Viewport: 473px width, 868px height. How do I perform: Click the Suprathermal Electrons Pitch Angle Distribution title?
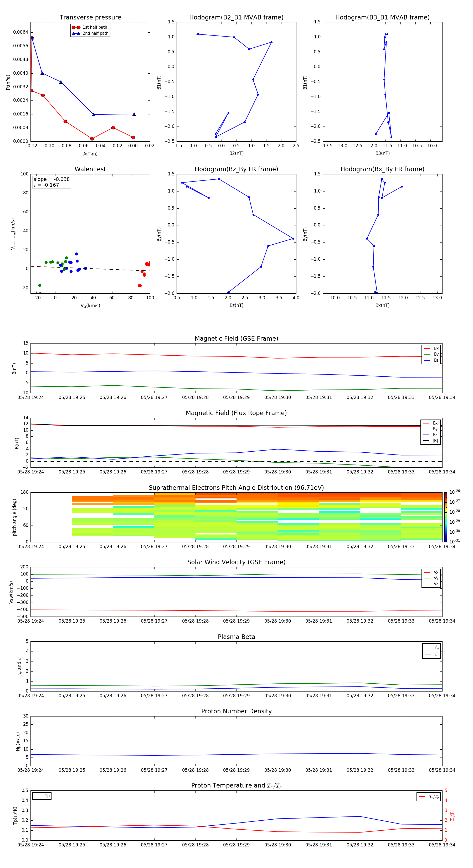(x=236, y=488)
